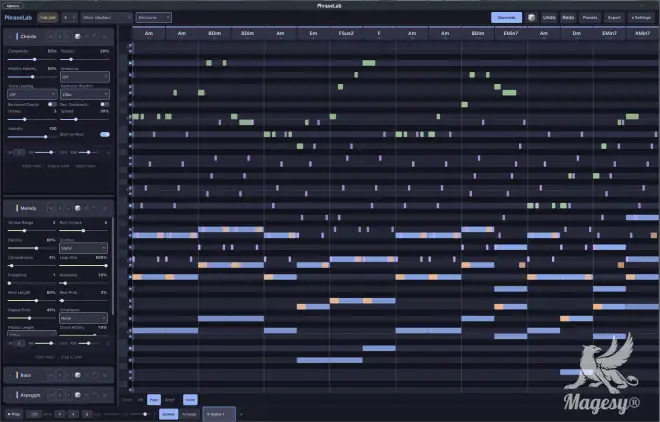
Task: Click the redo arrow in the Arpeggio header
Action: point(95,395)
